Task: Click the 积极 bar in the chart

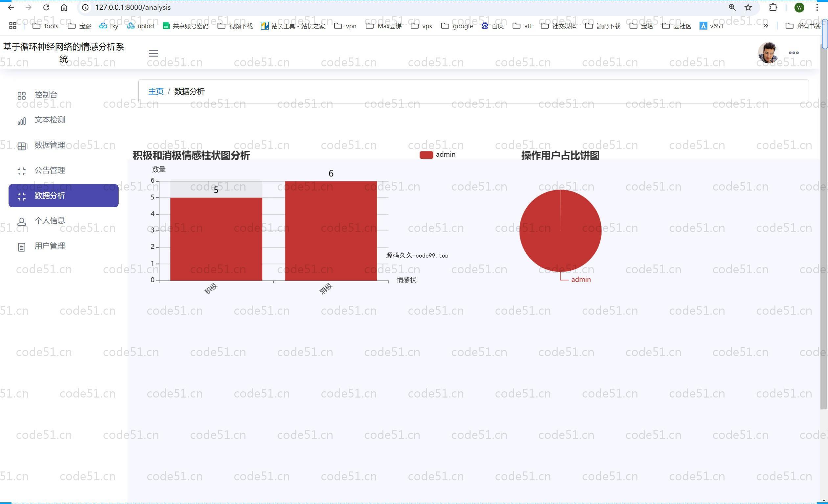Action: pos(216,239)
